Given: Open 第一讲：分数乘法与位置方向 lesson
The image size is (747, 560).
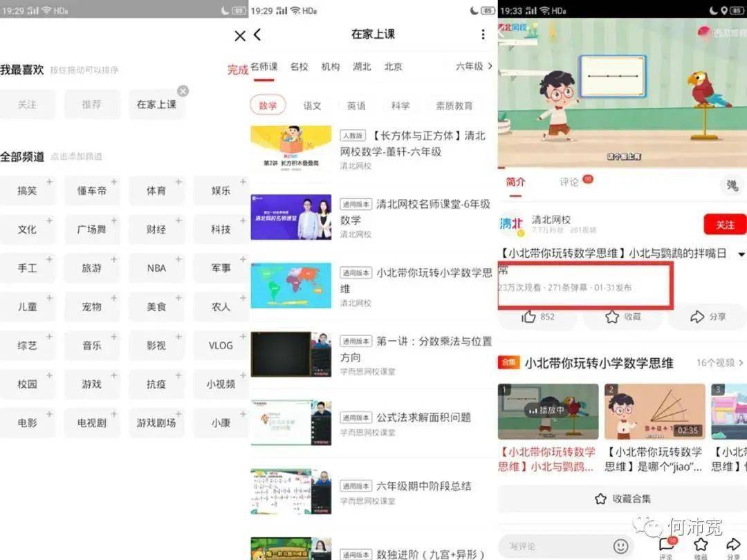Looking at the screenshot, I should (x=371, y=355).
